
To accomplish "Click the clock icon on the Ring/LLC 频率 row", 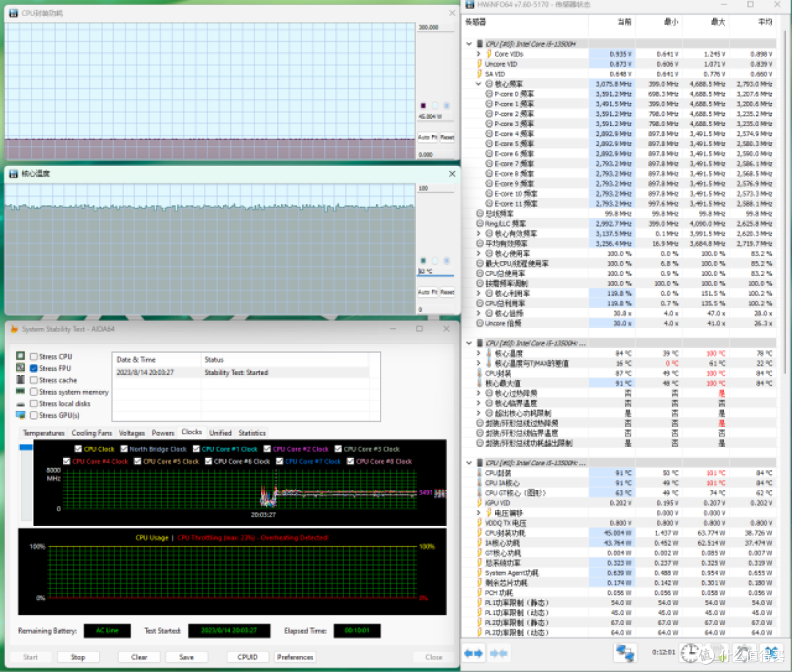I will (480, 223).
